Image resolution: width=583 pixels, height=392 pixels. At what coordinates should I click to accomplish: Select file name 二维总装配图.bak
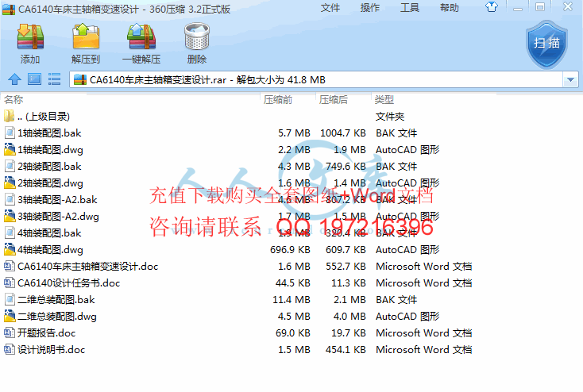point(56,299)
